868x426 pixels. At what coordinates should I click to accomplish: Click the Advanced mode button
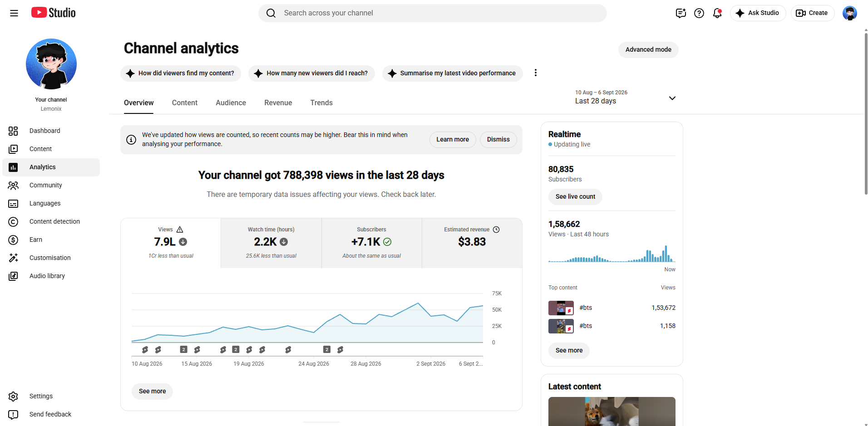pyautogui.click(x=648, y=50)
